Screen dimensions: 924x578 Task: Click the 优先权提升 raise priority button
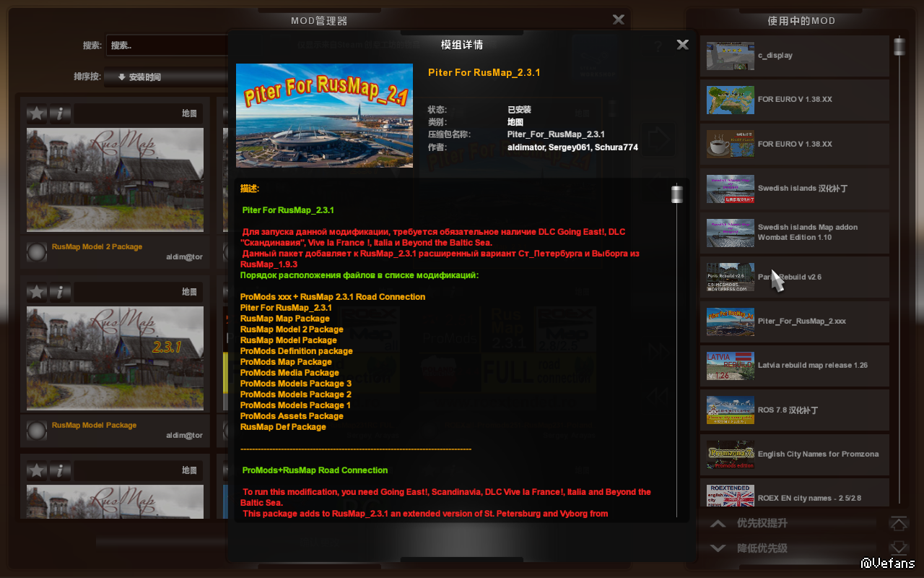click(x=789, y=523)
